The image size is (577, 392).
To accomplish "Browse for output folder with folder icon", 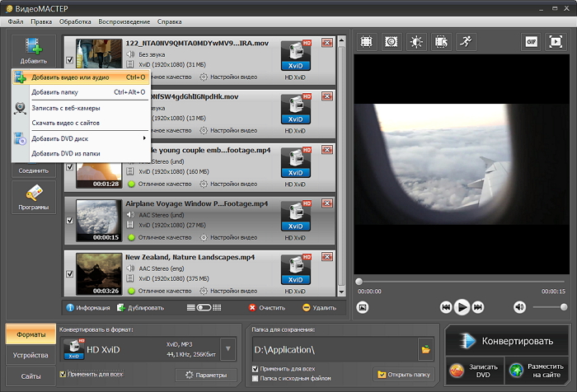I will click(x=426, y=349).
